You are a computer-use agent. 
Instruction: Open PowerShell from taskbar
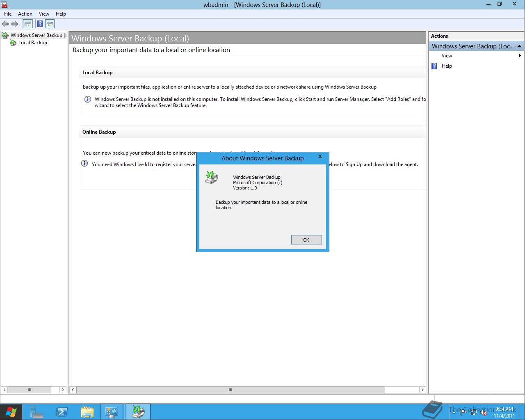tap(62, 412)
